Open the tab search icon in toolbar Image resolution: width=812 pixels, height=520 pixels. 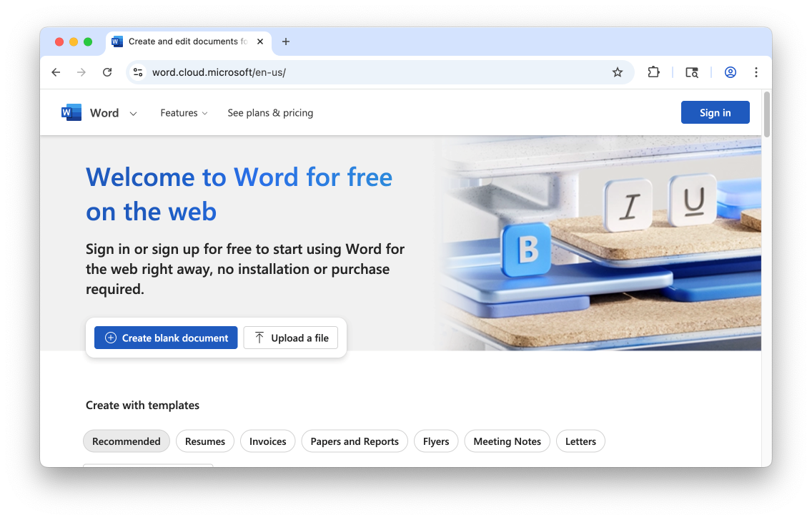691,72
